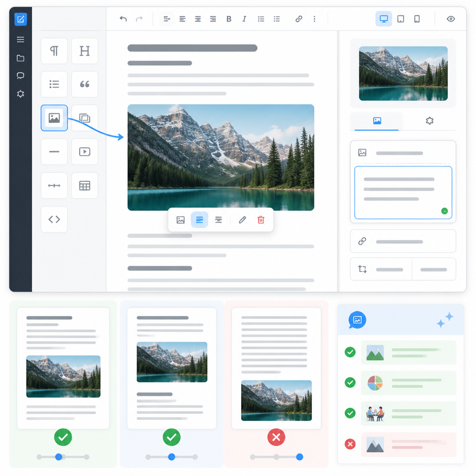Toggle checkmark beside the green landscape item
The width and height of the screenshot is (476, 476).
click(350, 352)
